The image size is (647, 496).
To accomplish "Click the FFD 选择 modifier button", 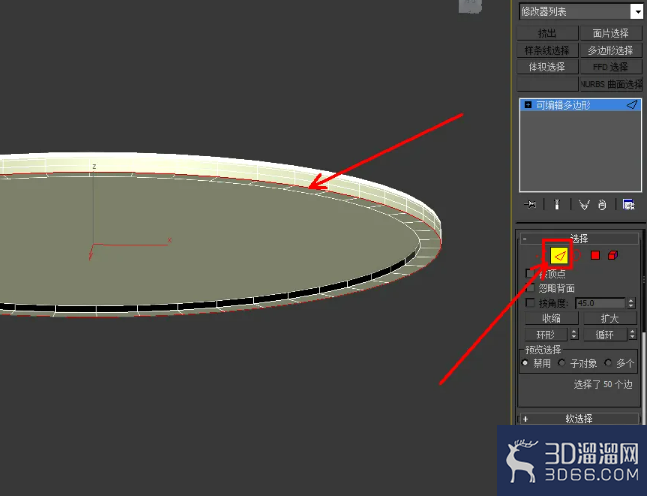I will [x=611, y=67].
